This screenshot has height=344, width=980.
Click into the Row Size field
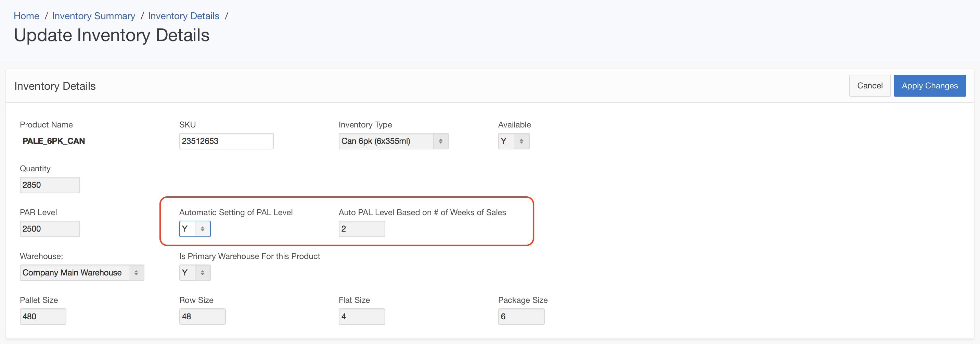click(x=202, y=317)
